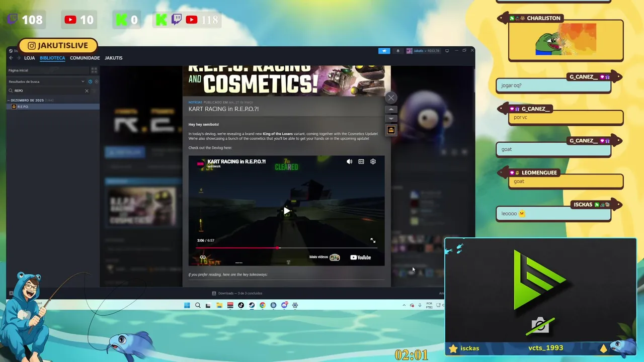The image size is (644, 362).
Task: Seek on the red video progress bar
Action: [x=287, y=248]
